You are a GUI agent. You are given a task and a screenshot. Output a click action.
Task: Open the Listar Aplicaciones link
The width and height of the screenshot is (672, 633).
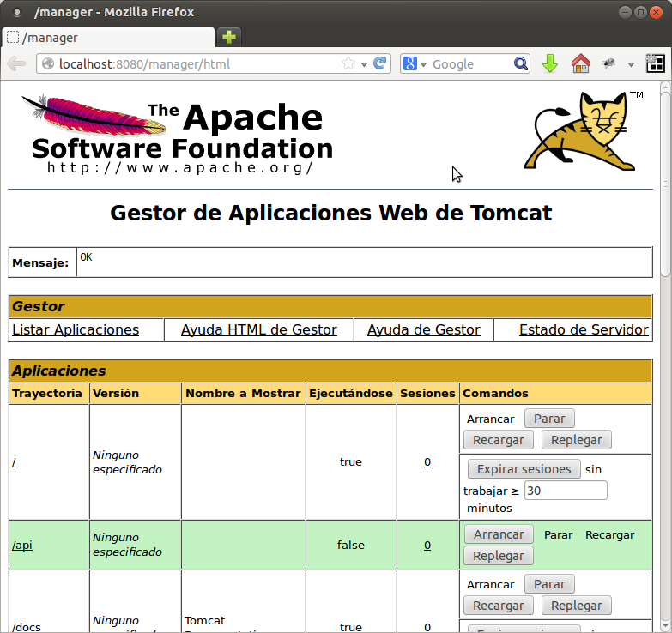(x=76, y=329)
